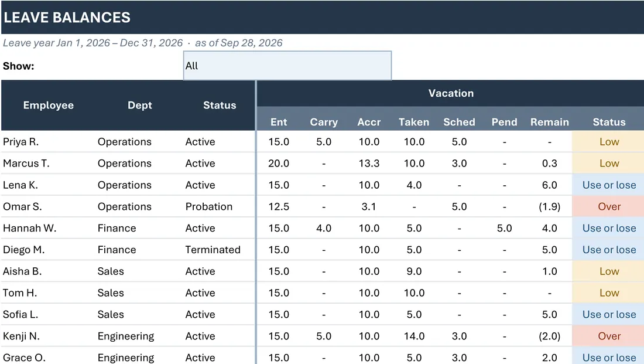Click Aisha B.'s 9.0 taken value
The height and width of the screenshot is (364, 644).
point(414,271)
